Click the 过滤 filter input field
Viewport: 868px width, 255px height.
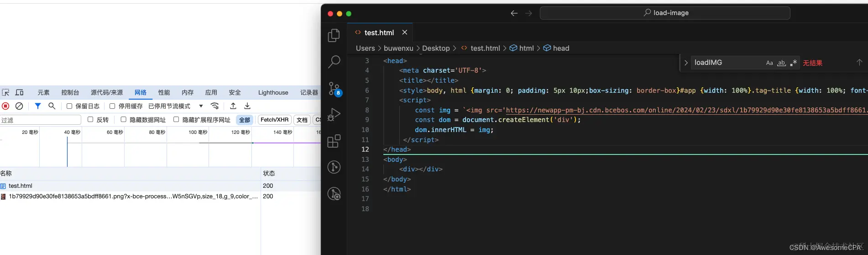(x=41, y=120)
